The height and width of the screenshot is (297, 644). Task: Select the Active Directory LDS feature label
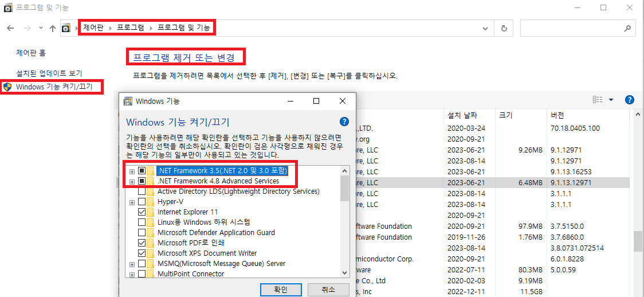point(238,192)
